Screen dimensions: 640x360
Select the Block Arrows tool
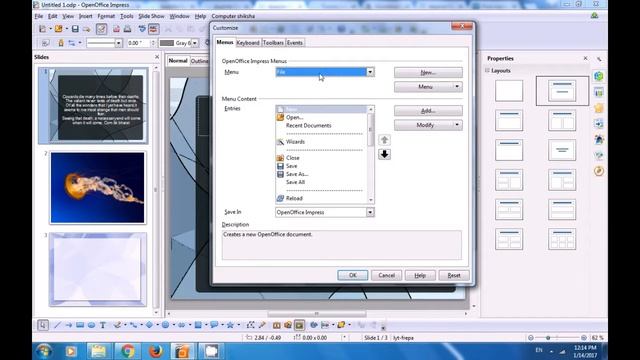(182, 325)
